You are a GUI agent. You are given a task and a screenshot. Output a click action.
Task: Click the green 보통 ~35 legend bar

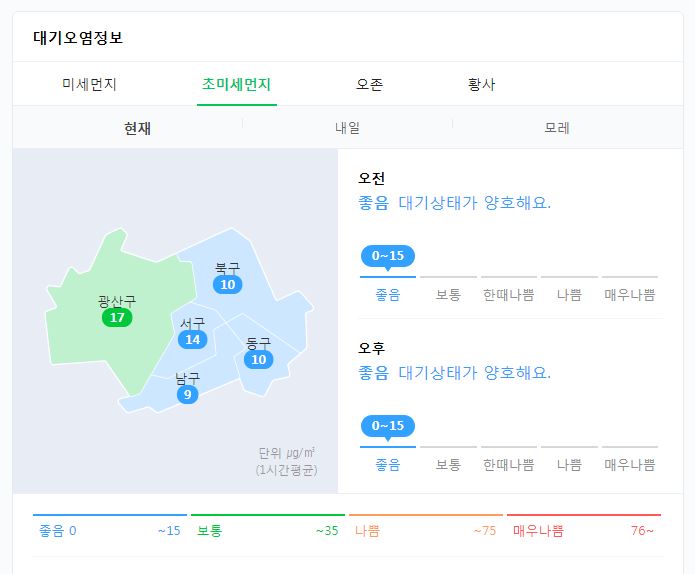tap(268, 526)
